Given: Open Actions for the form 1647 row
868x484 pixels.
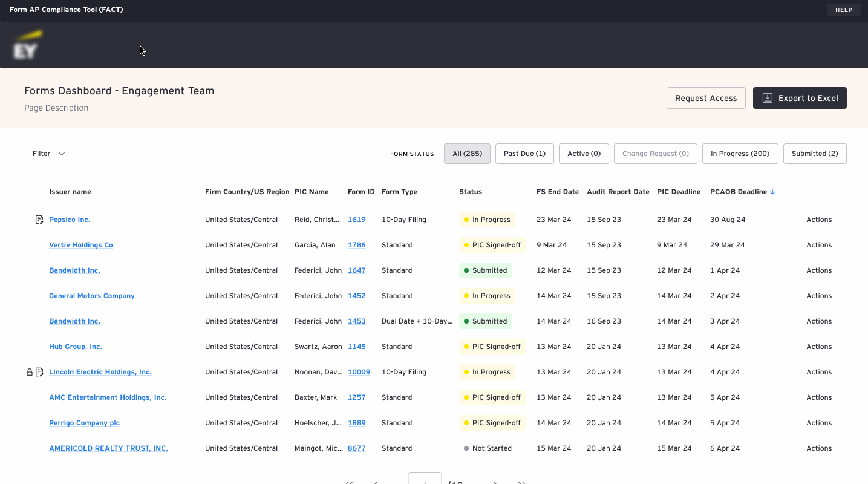Looking at the screenshot, I should point(819,270).
